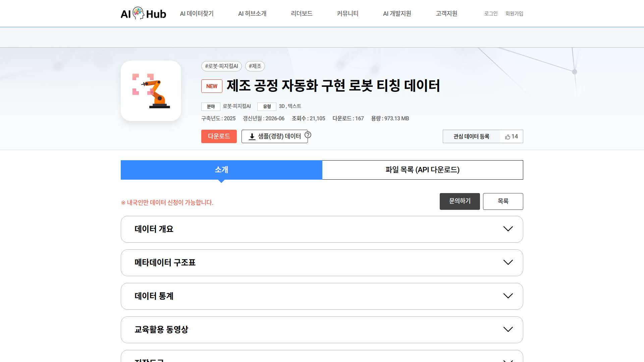The height and width of the screenshot is (362, 644).
Task: Click the 로그인 link
Action: 491,13
